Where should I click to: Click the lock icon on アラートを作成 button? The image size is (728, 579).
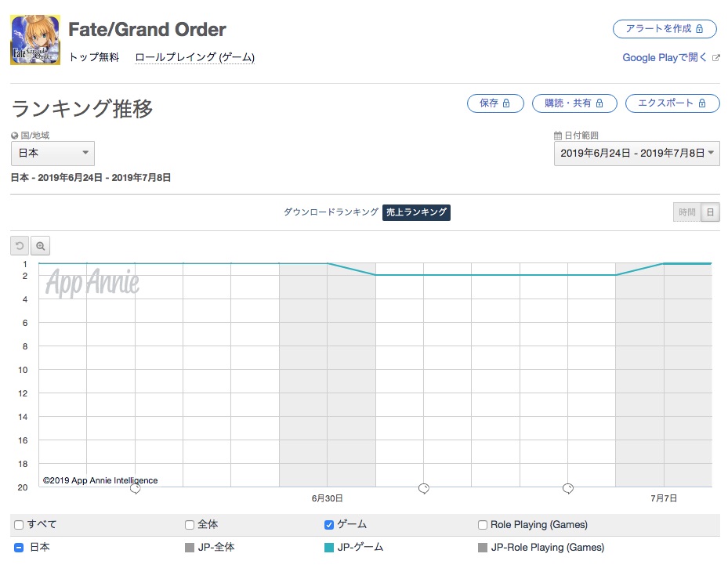point(699,29)
